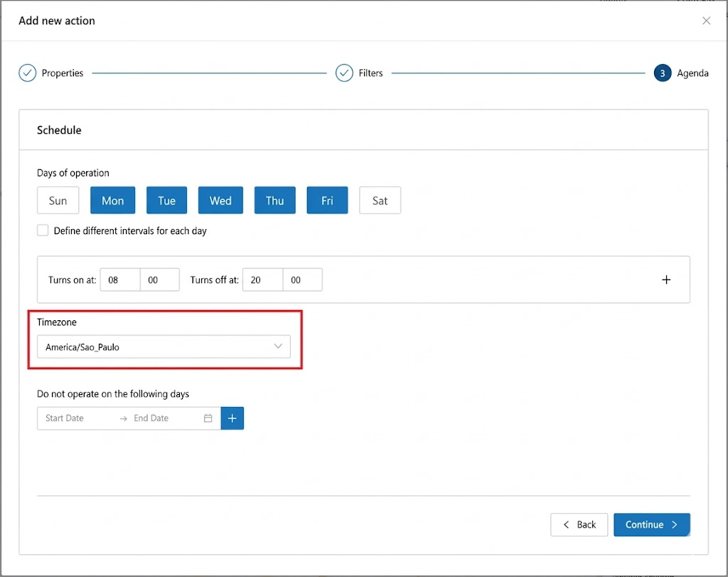Click the Turns on at hour field
Image resolution: width=728 pixels, height=577 pixels.
pyautogui.click(x=119, y=280)
